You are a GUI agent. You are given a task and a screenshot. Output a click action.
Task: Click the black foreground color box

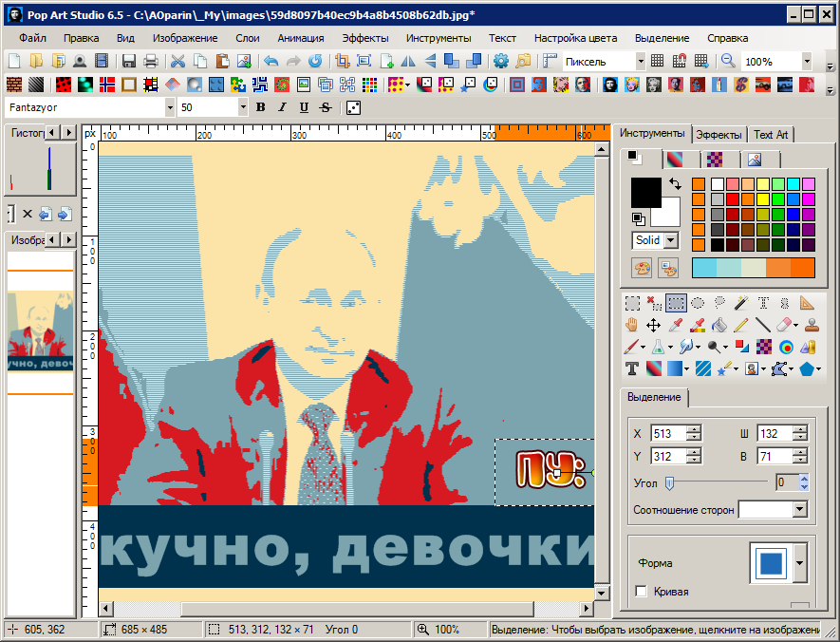[x=645, y=193]
